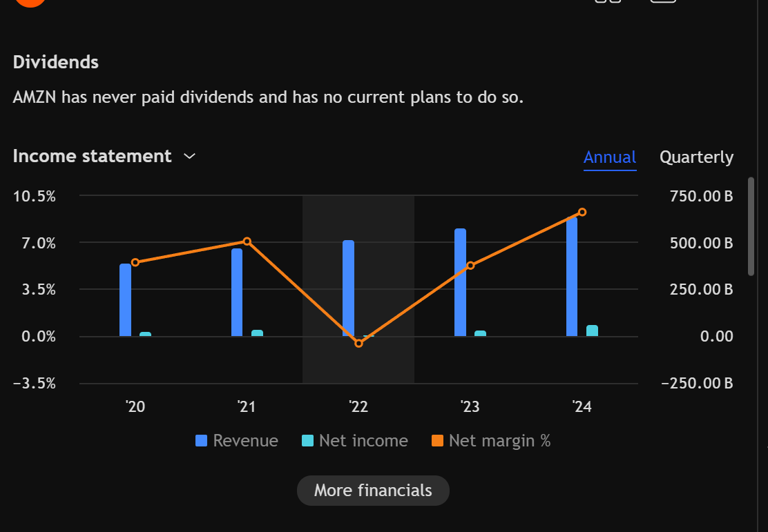Click the 250.00 B axis label

click(702, 289)
